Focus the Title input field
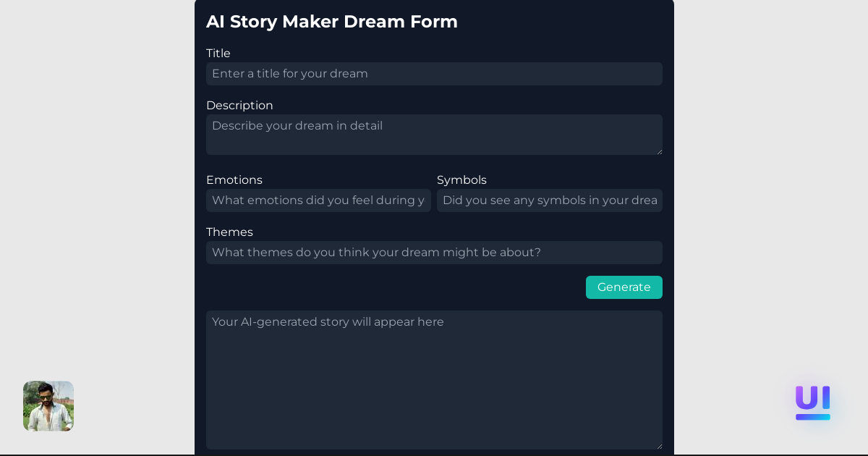Screen dimensions: 868x456 (x=434, y=74)
